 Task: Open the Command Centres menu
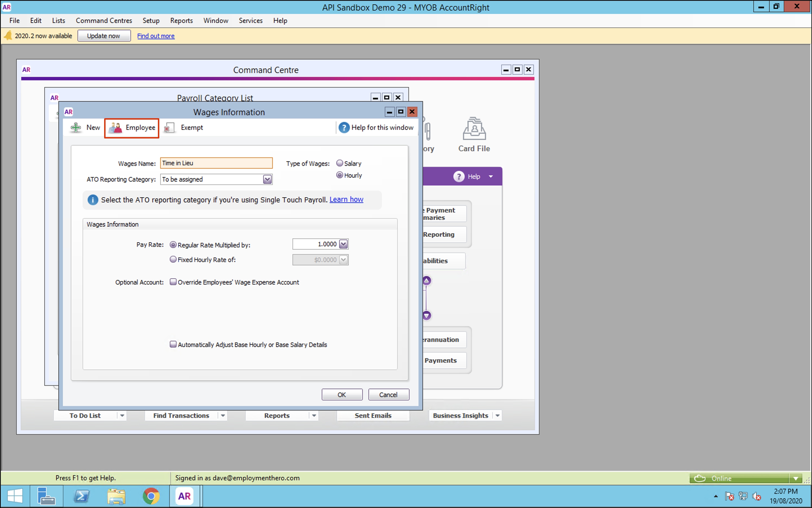coord(104,21)
